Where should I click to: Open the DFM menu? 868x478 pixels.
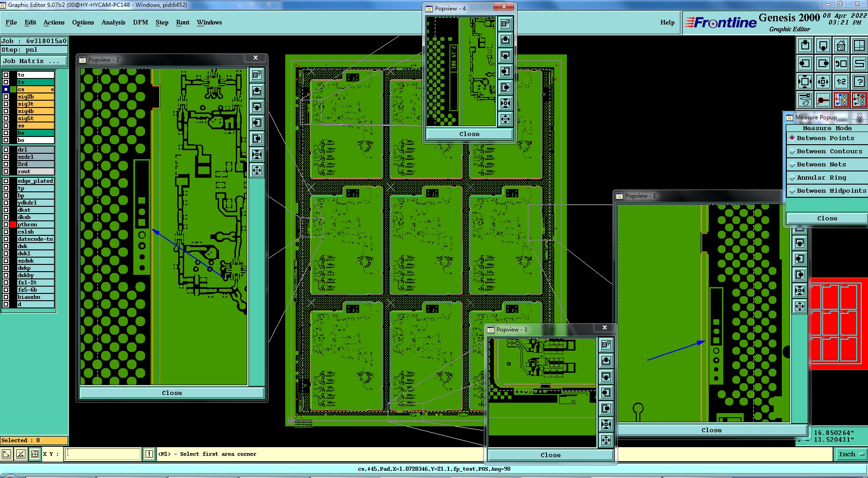(141, 22)
